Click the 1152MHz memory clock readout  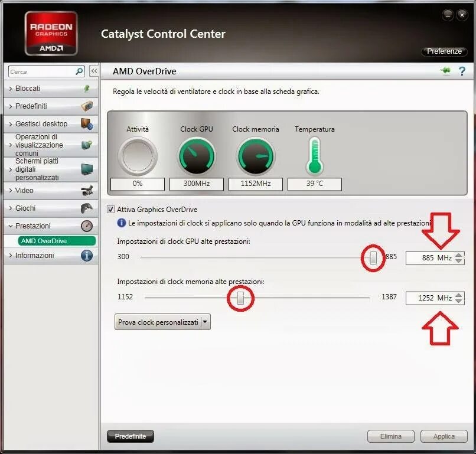tap(256, 184)
